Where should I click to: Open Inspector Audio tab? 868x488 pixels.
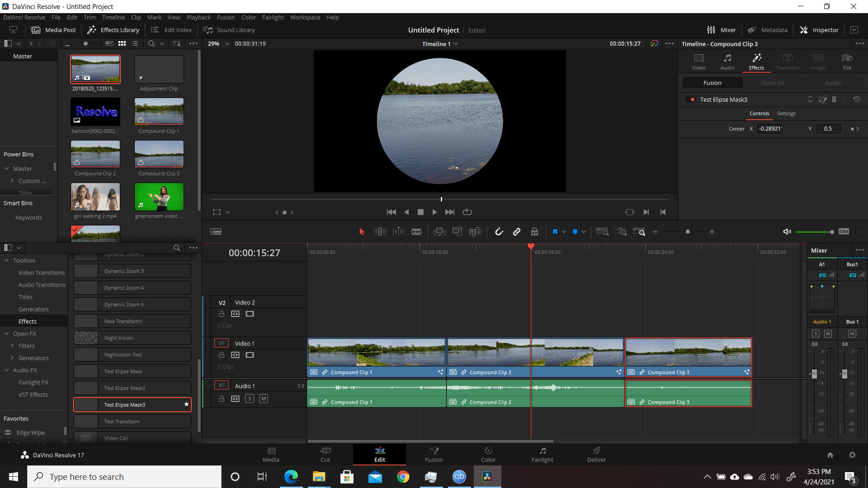click(727, 61)
